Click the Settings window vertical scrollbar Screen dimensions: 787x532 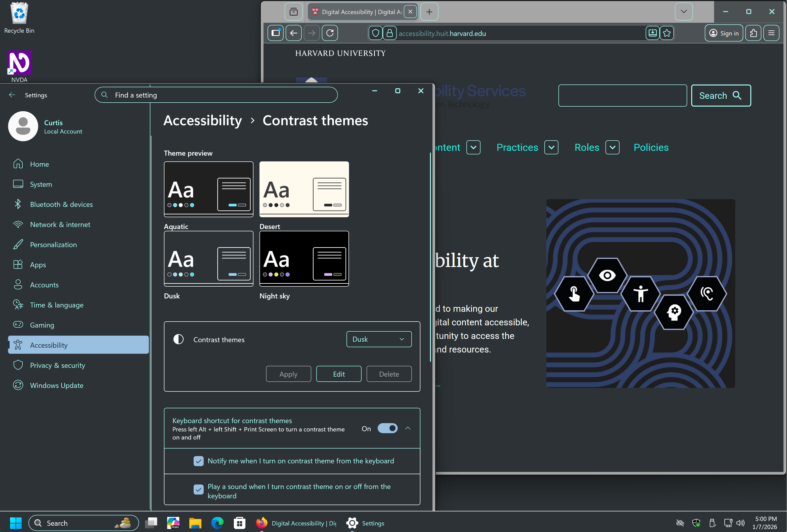tap(430, 257)
